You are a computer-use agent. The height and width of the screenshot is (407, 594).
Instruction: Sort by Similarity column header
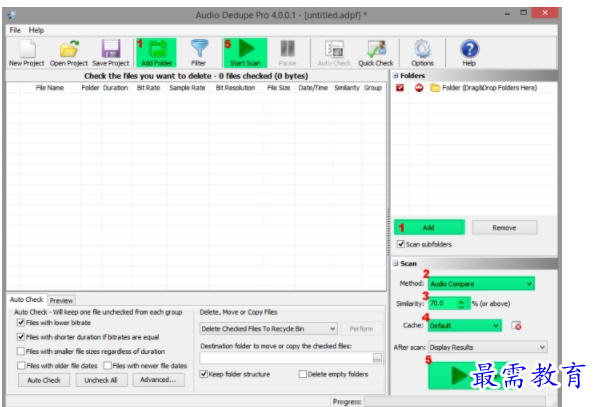coord(347,88)
